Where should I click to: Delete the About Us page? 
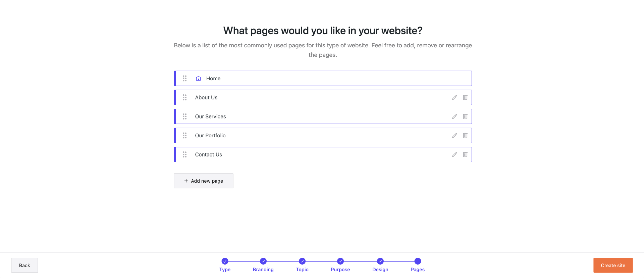[465, 97]
